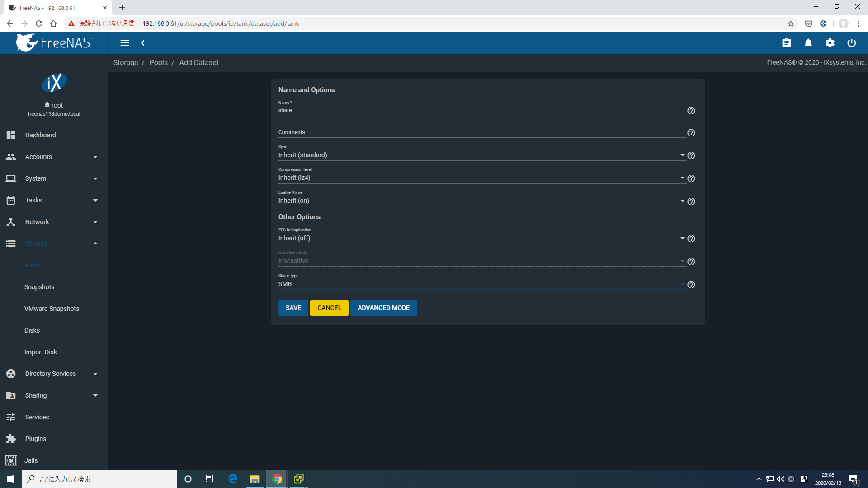868x488 pixels.
Task: Click the SAVE button
Action: (293, 308)
